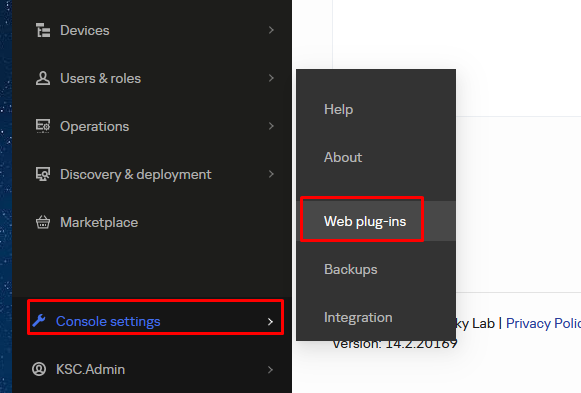
Task: Click the KSC.Admin account avatar icon
Action: click(x=39, y=369)
